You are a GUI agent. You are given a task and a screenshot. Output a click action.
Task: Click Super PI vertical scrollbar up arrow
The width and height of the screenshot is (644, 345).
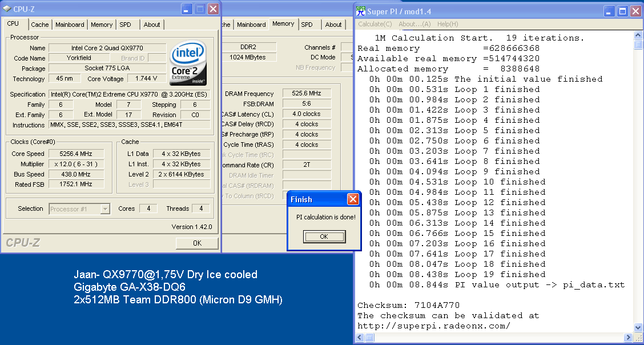[x=637, y=35]
